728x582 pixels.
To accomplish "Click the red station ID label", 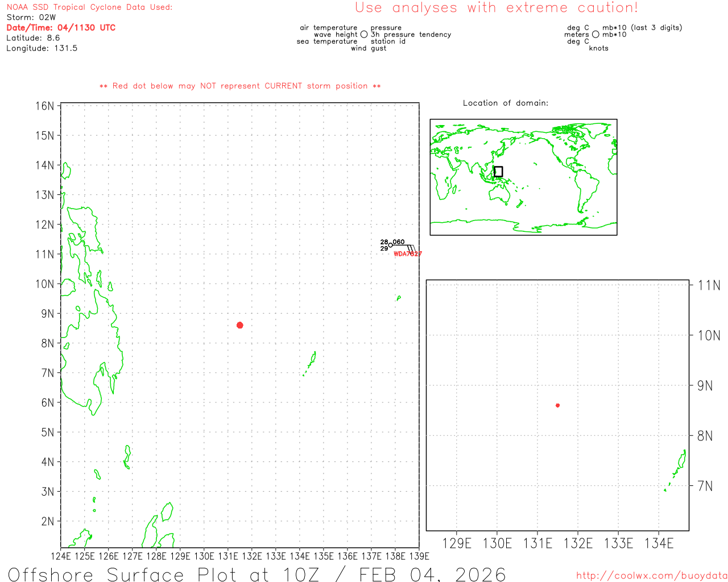I will click(407, 254).
